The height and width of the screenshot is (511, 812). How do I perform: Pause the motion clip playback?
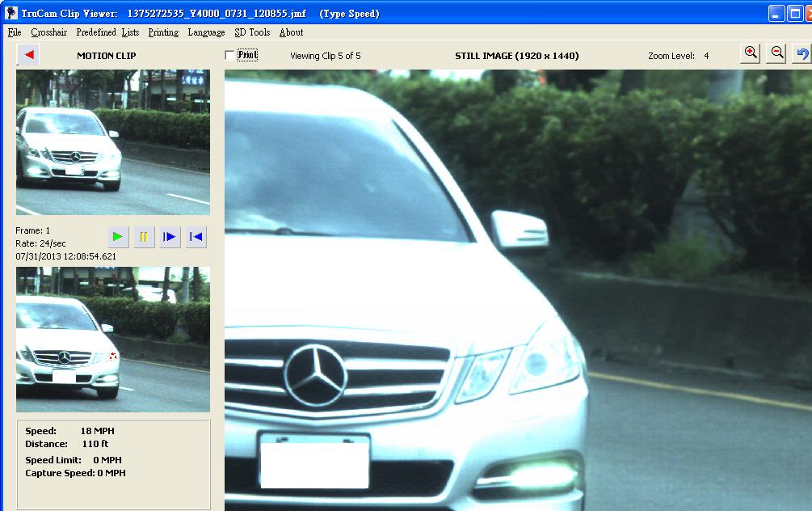point(144,237)
